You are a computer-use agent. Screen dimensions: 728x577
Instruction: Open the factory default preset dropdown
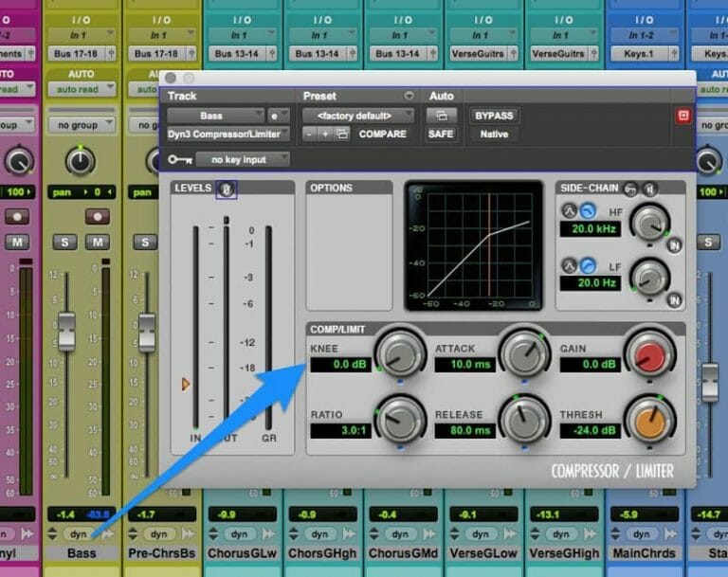coord(358,116)
